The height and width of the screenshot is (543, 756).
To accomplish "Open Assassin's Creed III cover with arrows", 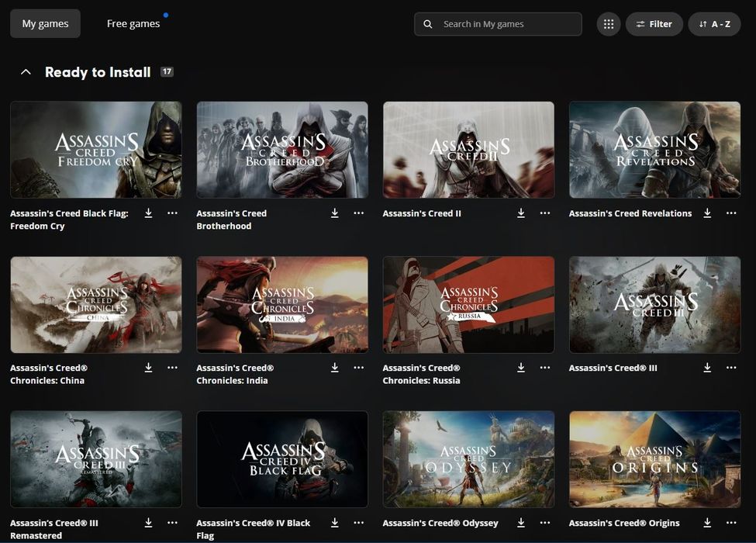I will 654,305.
